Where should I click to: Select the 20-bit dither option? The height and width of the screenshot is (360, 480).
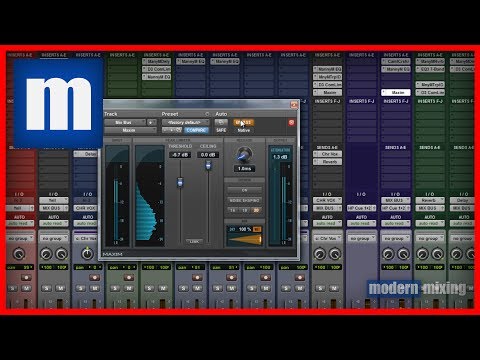[x=256, y=210]
